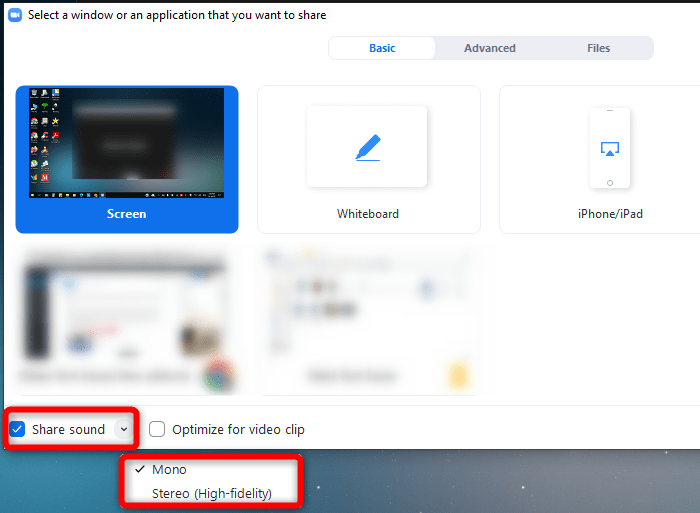
Task: Go to the Files tab
Action: [x=598, y=48]
